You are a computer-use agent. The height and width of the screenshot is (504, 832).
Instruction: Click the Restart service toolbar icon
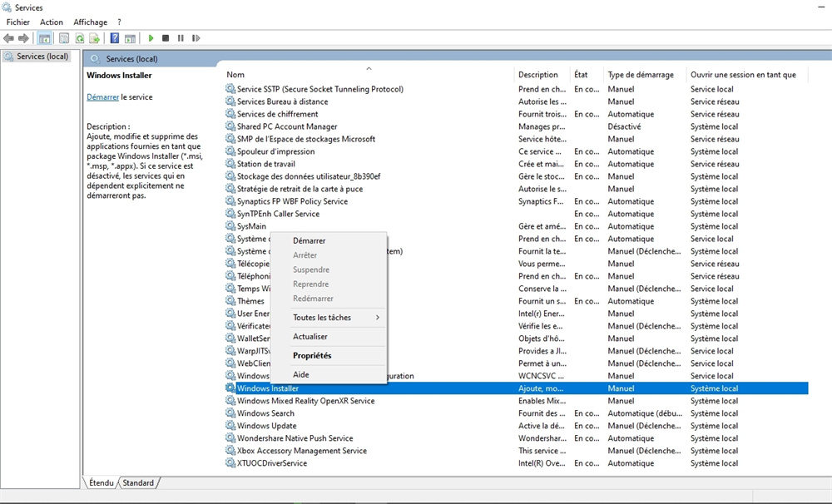point(196,38)
